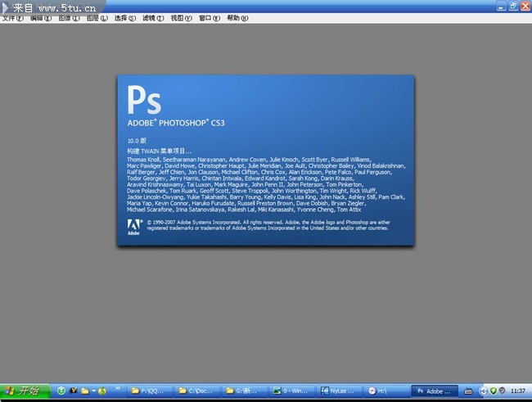Open the 选择(S) menu
This screenshot has width=532, height=402.
125,18
